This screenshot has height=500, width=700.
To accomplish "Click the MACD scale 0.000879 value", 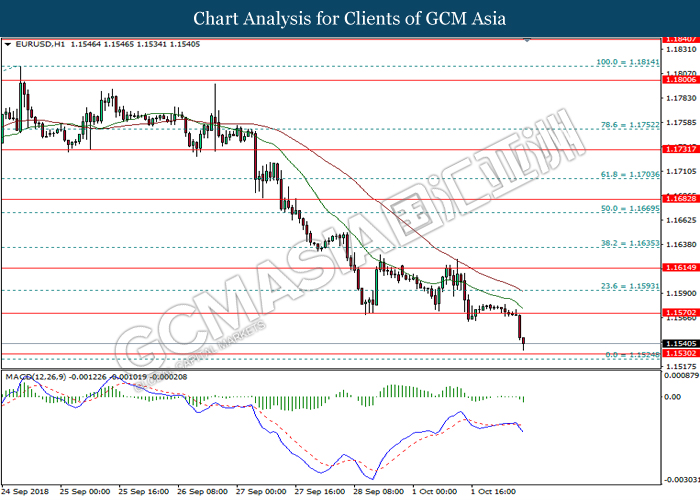I will pos(682,375).
